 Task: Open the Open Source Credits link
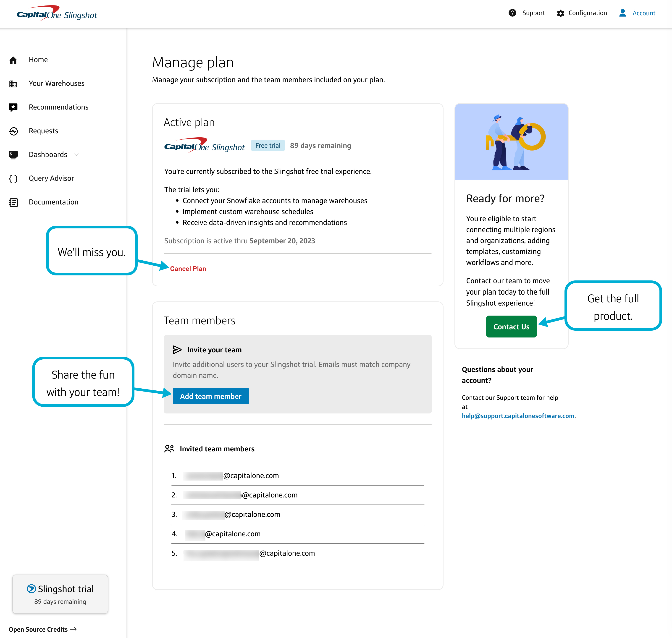tap(42, 630)
